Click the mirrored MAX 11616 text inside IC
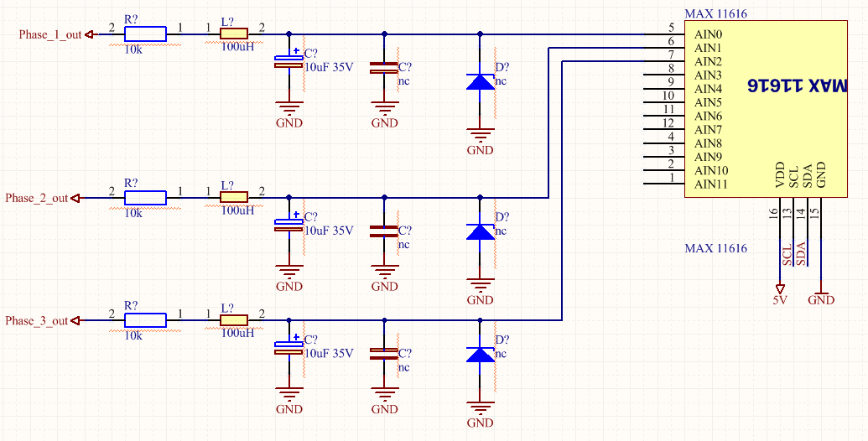868x441 pixels. [798, 86]
